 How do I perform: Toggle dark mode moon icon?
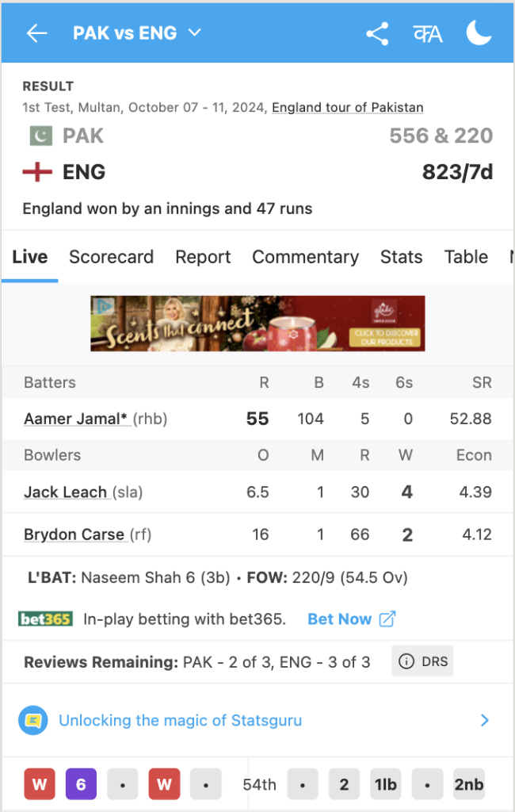(x=479, y=33)
